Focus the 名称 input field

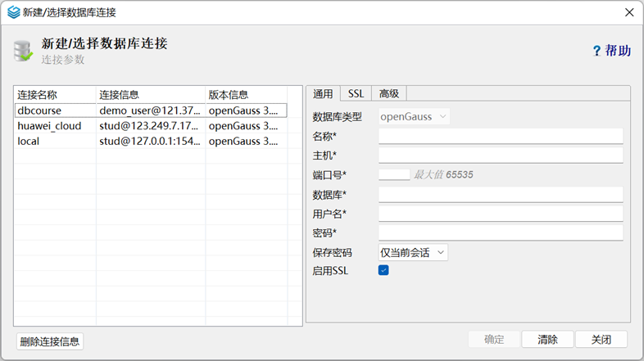[501, 136]
